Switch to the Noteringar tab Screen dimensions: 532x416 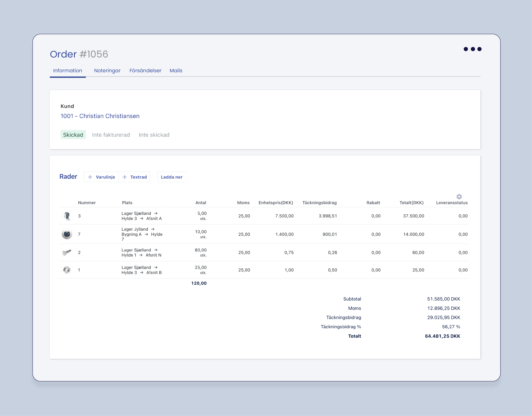pos(107,71)
